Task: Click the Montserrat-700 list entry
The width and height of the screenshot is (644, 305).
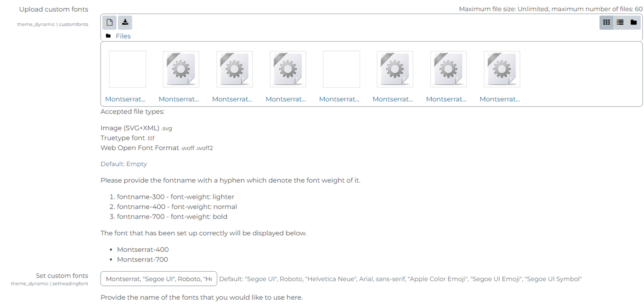Action: point(143,259)
